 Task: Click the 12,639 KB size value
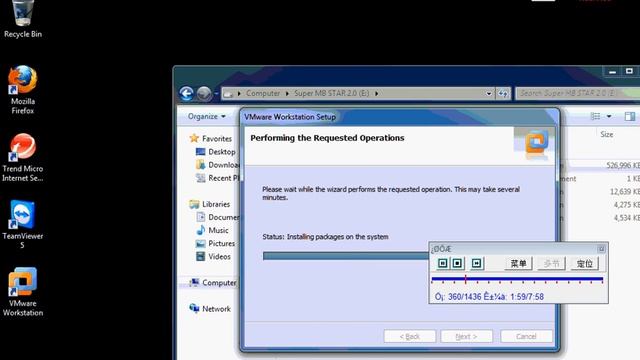[625, 191]
